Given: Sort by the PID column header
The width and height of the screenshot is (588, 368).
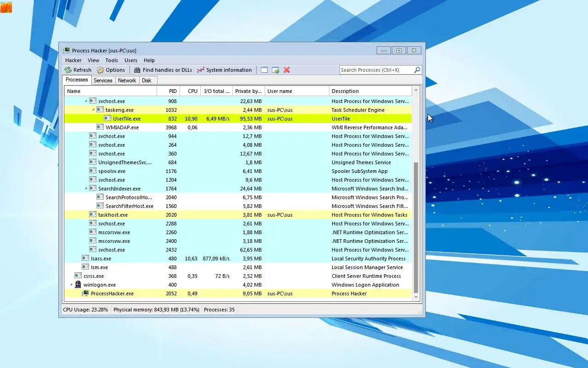Looking at the screenshot, I should [168, 91].
